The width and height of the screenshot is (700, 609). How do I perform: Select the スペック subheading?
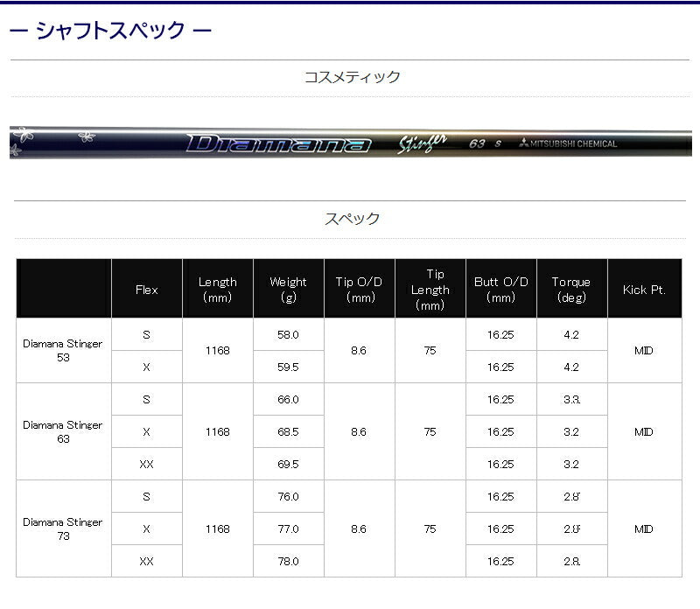click(x=352, y=219)
